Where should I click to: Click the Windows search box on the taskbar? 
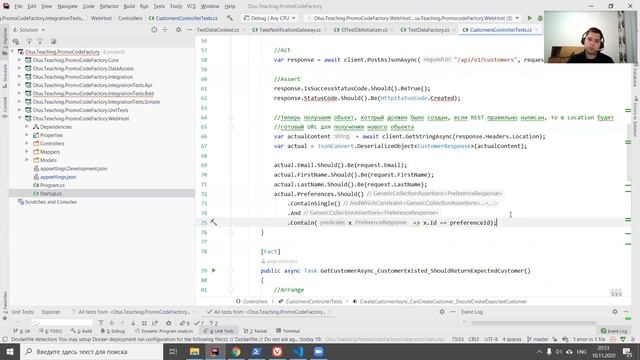[x=91, y=351]
